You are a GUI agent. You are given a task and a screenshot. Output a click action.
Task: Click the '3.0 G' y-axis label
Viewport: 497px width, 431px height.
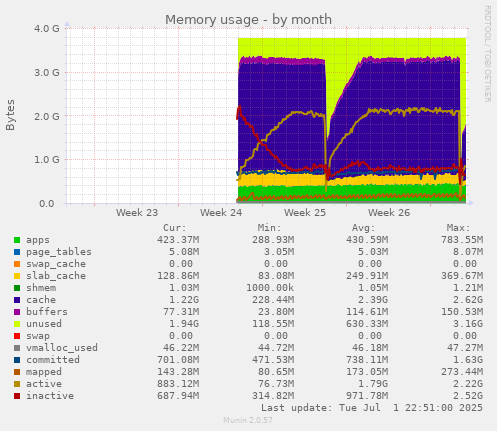[47, 72]
